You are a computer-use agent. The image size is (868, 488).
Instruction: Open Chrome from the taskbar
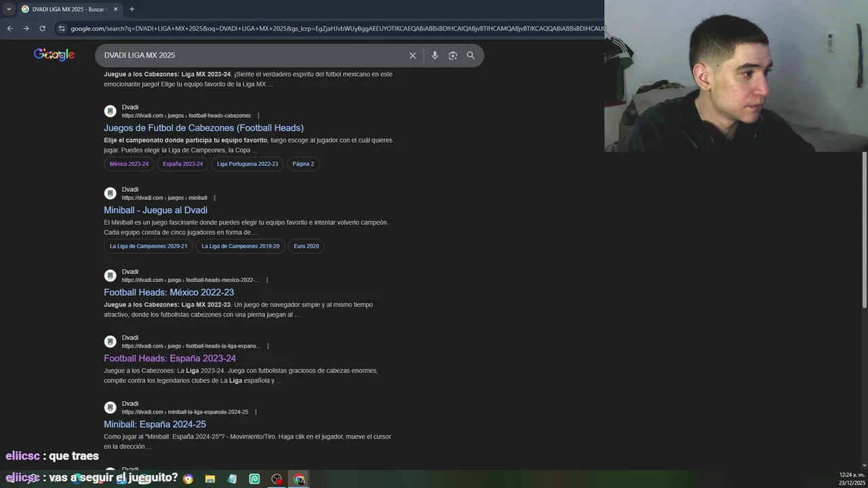point(299,479)
